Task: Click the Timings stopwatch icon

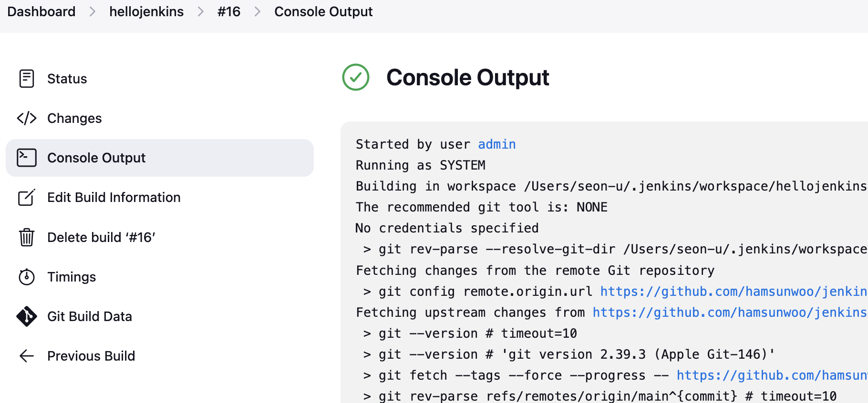Action: click(x=27, y=277)
